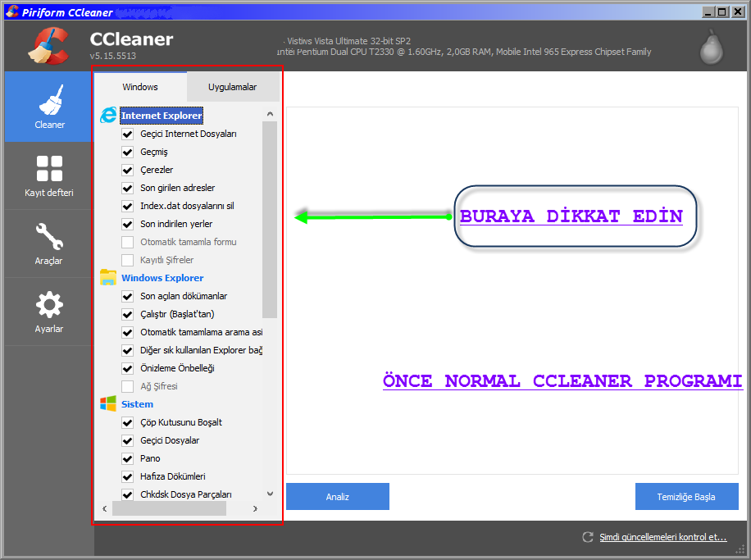
Task: Open Kayıt defteri registry grid icon
Action: click(x=49, y=168)
